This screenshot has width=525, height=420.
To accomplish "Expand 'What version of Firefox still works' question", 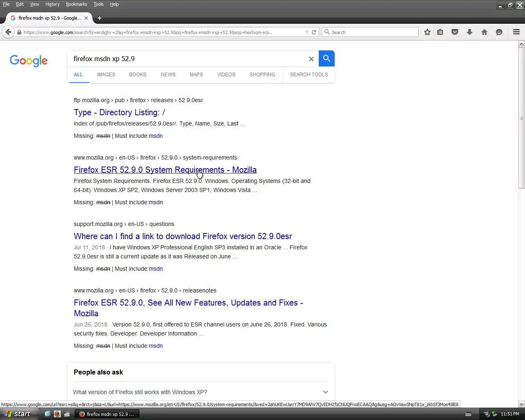I will point(201,392).
